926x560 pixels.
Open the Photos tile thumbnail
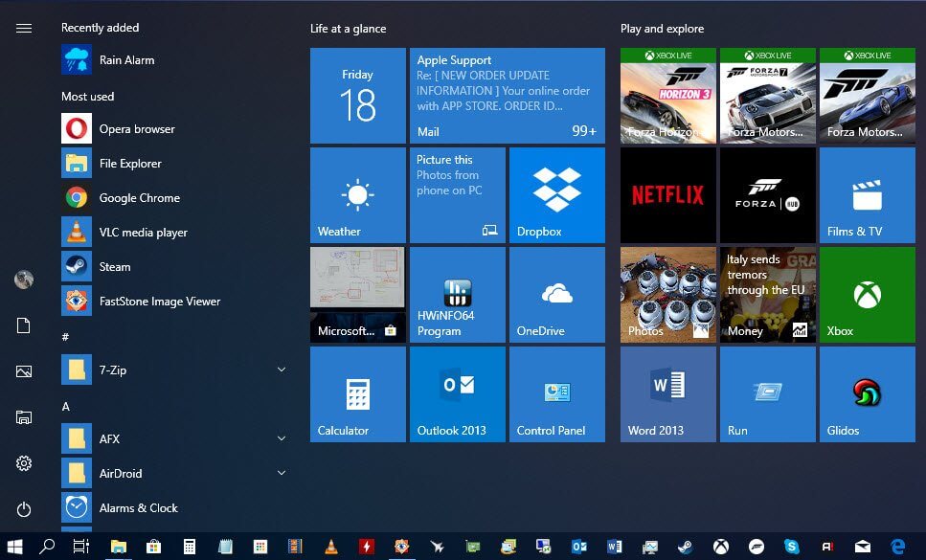(667, 295)
